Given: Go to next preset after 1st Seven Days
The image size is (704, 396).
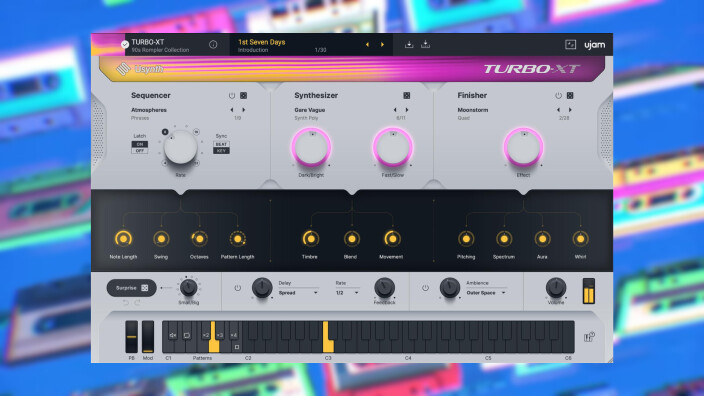Looking at the screenshot, I should [x=382, y=44].
